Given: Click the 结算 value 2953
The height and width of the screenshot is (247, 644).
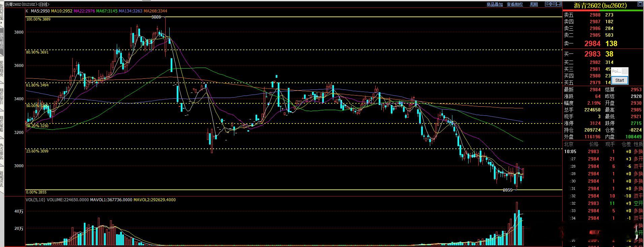Looking at the screenshot, I should coord(636,90).
